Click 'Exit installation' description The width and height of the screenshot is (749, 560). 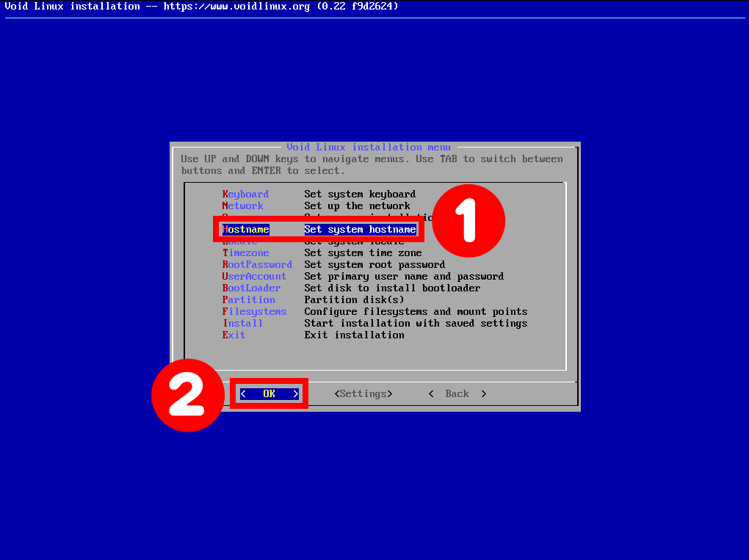tap(355, 335)
